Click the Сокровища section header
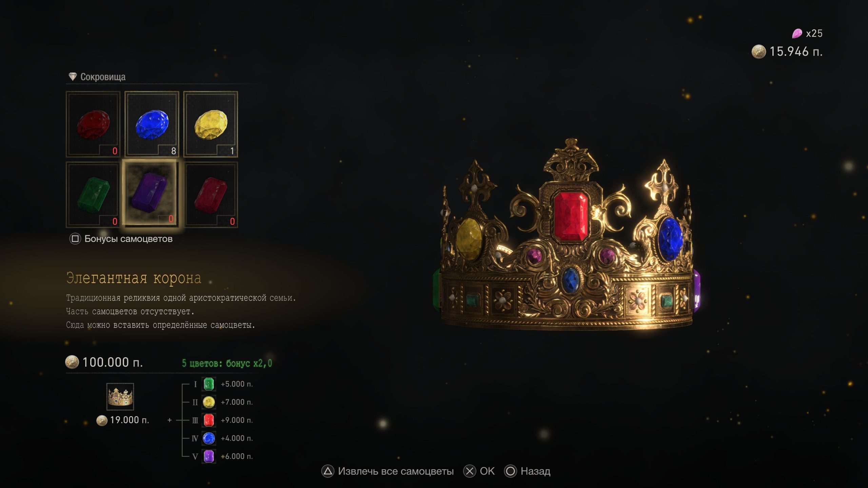This screenshot has width=868, height=488. (x=97, y=77)
